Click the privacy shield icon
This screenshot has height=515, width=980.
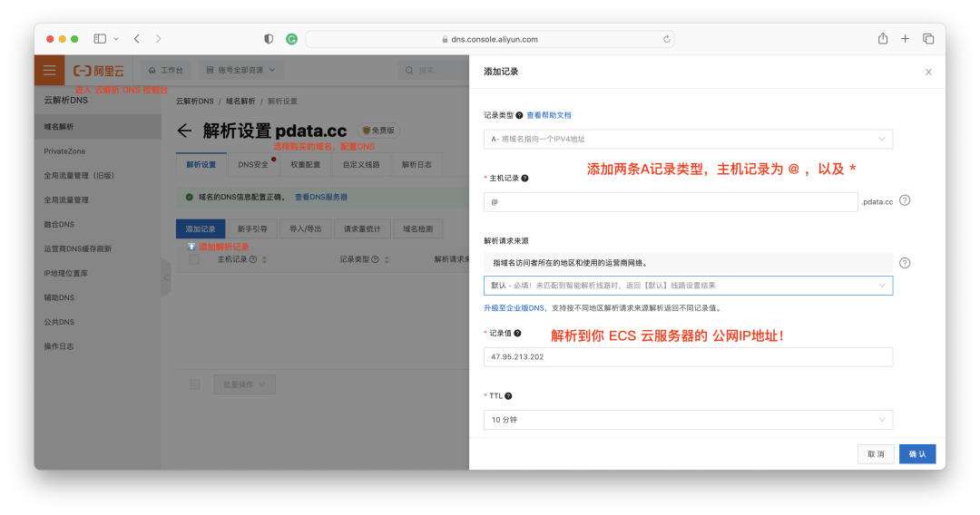coord(269,39)
